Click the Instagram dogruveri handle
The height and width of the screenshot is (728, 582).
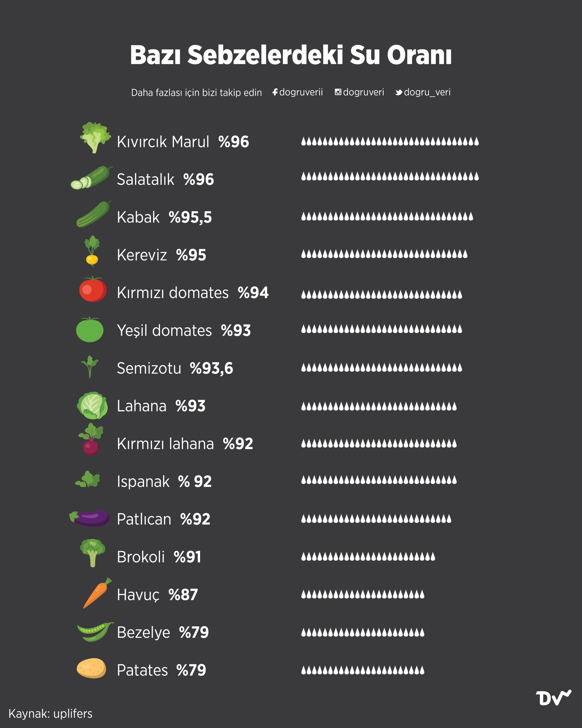tap(359, 92)
